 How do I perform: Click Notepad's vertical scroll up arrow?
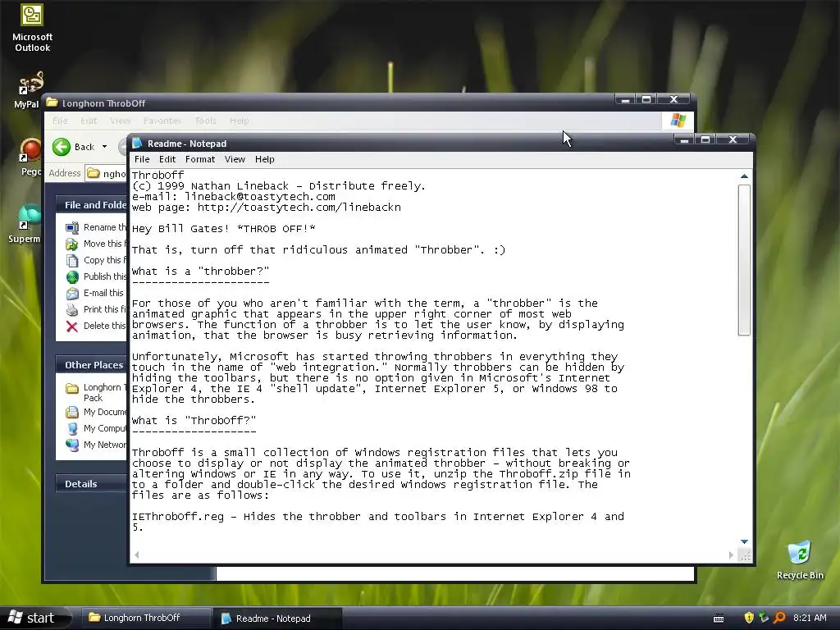click(744, 176)
